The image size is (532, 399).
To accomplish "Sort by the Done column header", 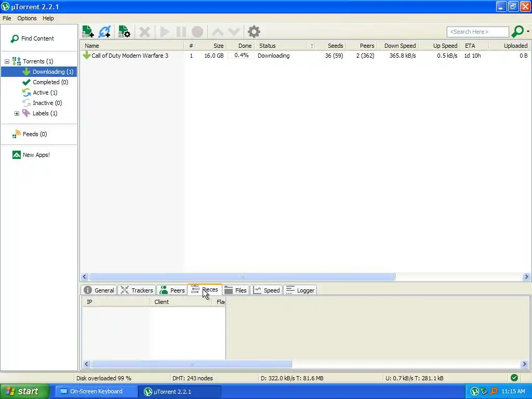I will click(x=240, y=46).
